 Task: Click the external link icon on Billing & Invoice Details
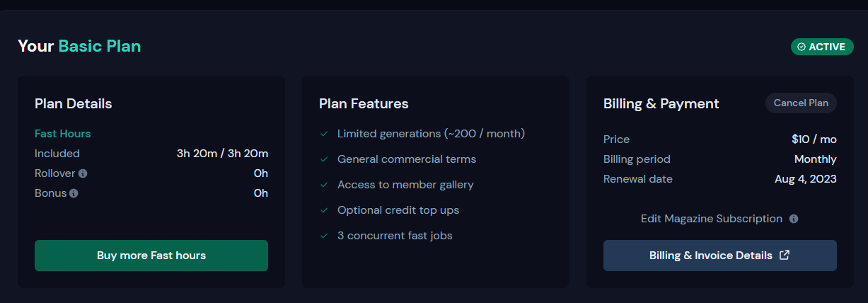784,256
